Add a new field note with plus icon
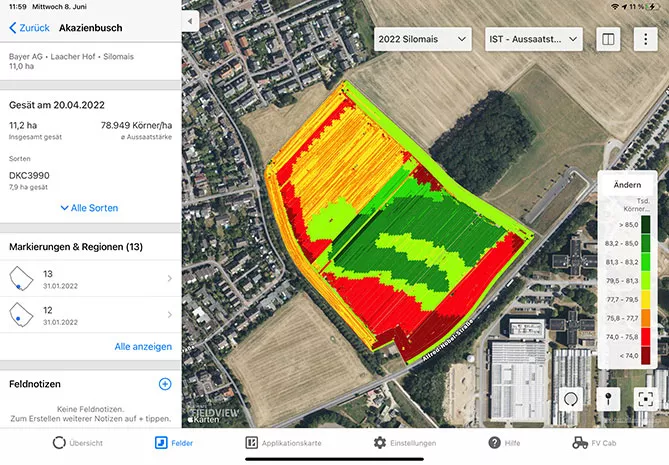The height and width of the screenshot is (465, 669). (165, 383)
